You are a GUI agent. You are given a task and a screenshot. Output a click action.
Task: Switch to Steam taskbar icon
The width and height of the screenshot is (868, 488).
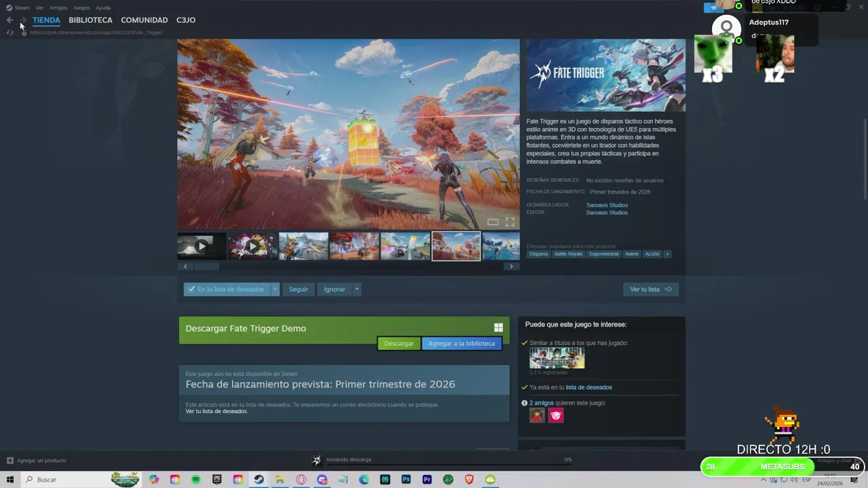258,480
